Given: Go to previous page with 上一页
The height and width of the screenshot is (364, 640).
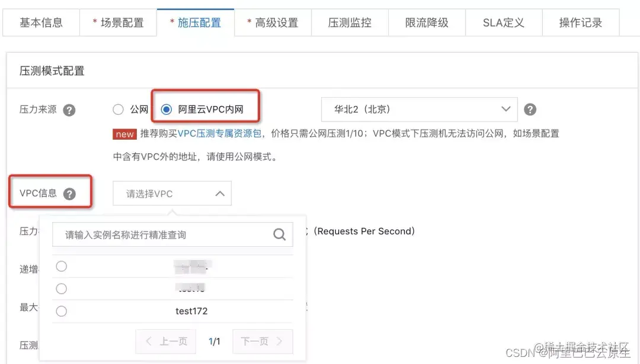Looking at the screenshot, I should point(166,341).
